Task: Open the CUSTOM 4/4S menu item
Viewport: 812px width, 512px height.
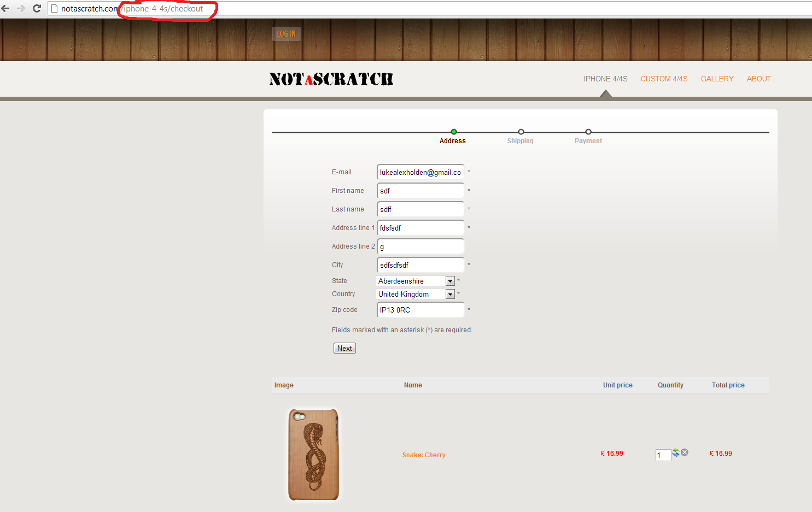Action: click(x=664, y=79)
